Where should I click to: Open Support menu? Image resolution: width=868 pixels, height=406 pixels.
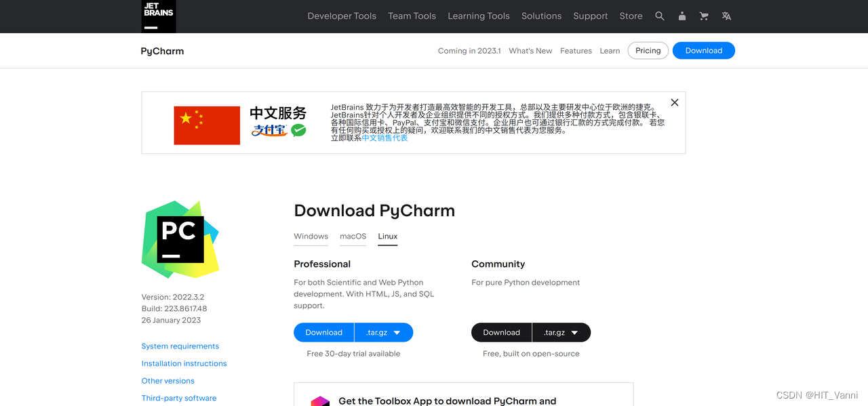coord(591,16)
